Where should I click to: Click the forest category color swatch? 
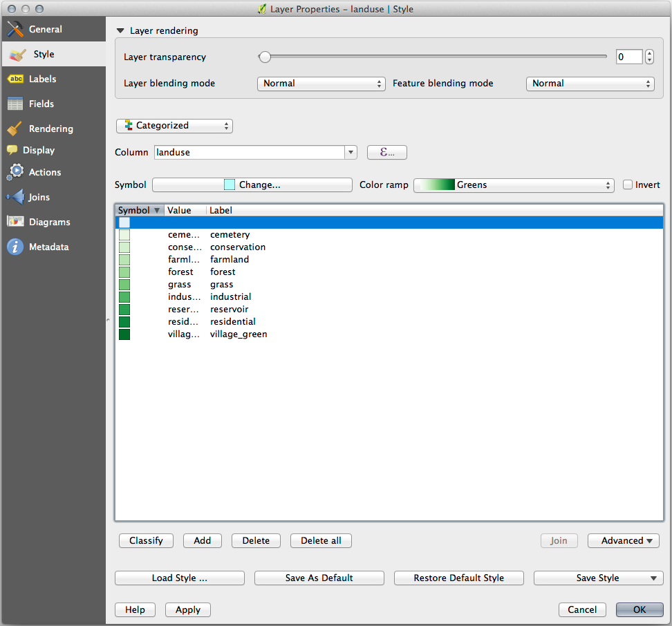click(124, 272)
